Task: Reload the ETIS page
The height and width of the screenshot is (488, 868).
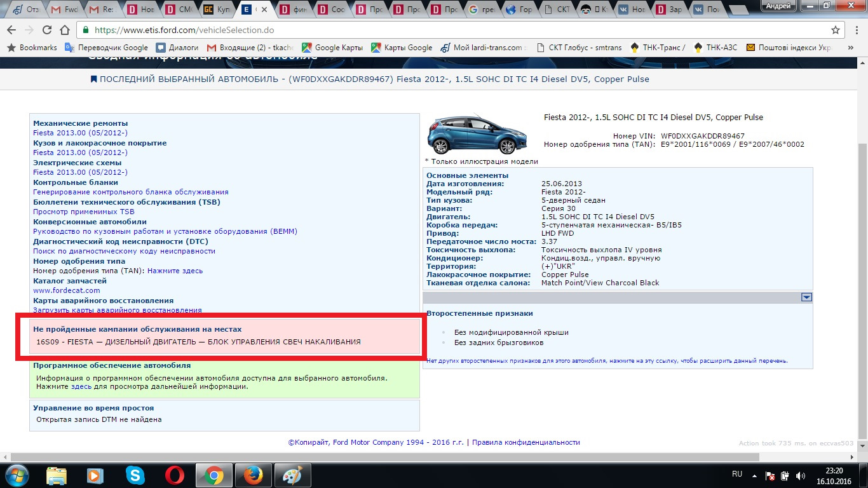Action: pos(47,30)
